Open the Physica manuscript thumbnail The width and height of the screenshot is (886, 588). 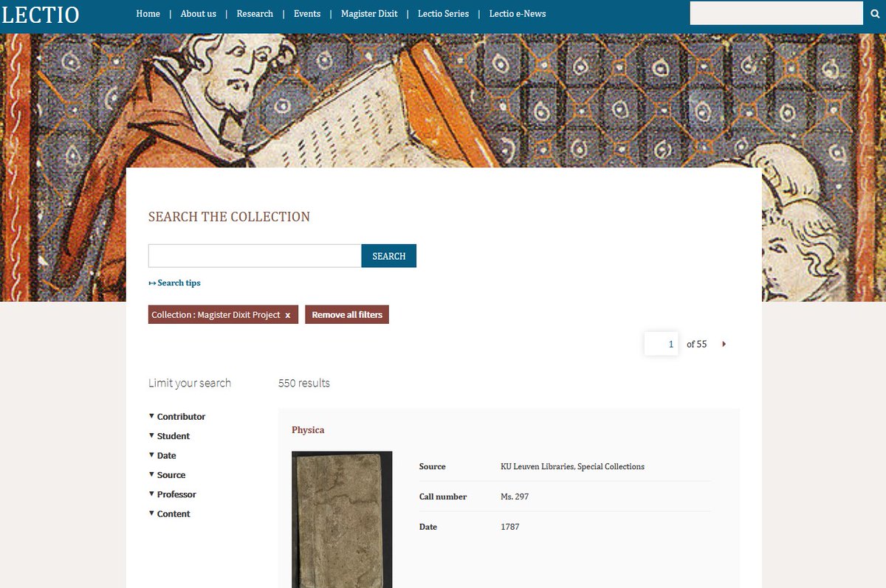point(342,519)
